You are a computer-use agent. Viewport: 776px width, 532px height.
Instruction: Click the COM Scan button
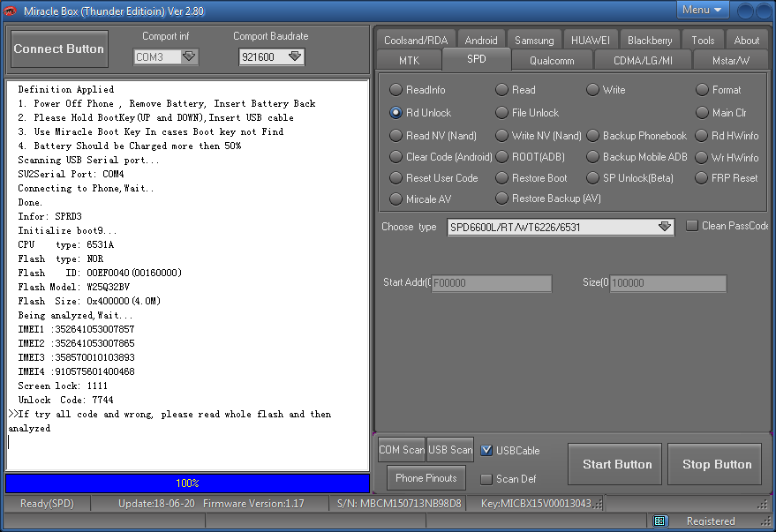pos(402,450)
